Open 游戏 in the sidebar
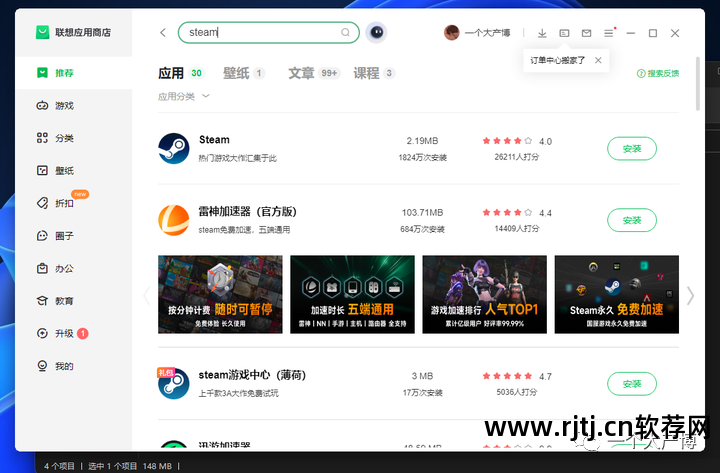This screenshot has height=473, width=720. (x=73, y=106)
